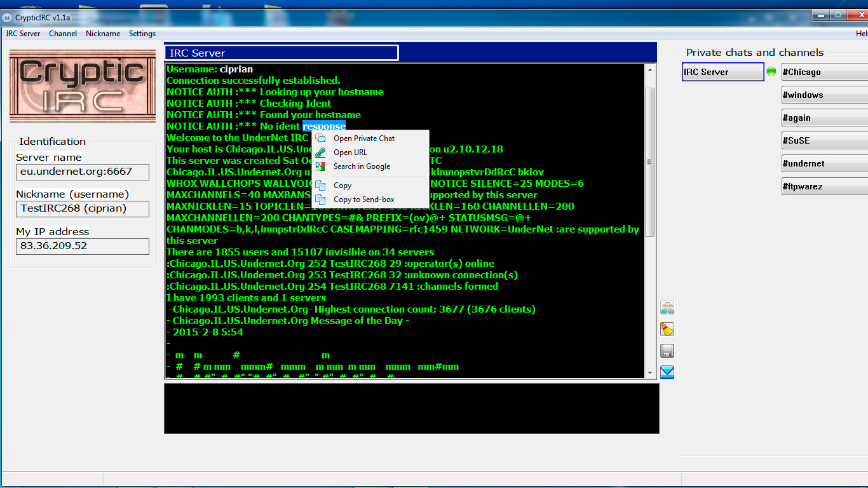The height and width of the screenshot is (488, 868).
Task: Click 'I have 1993 clients and 1 servers'
Action: pyautogui.click(x=247, y=298)
